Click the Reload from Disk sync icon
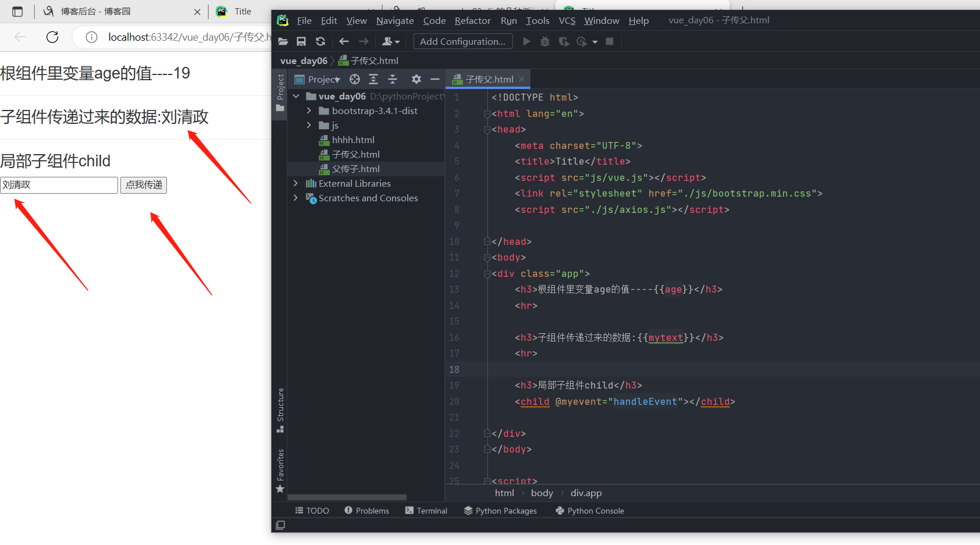The height and width of the screenshot is (545, 980). click(320, 41)
